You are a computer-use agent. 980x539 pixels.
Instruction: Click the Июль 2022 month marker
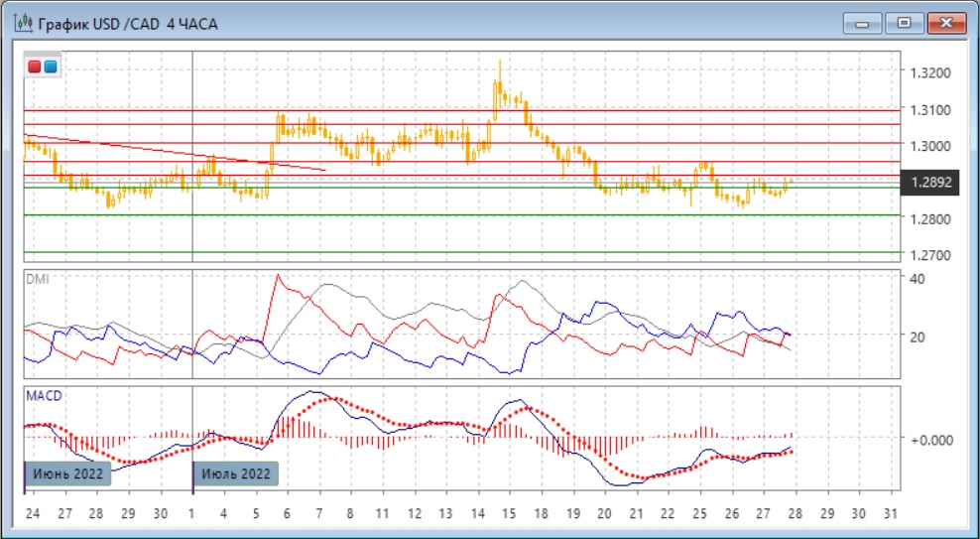[x=234, y=474]
